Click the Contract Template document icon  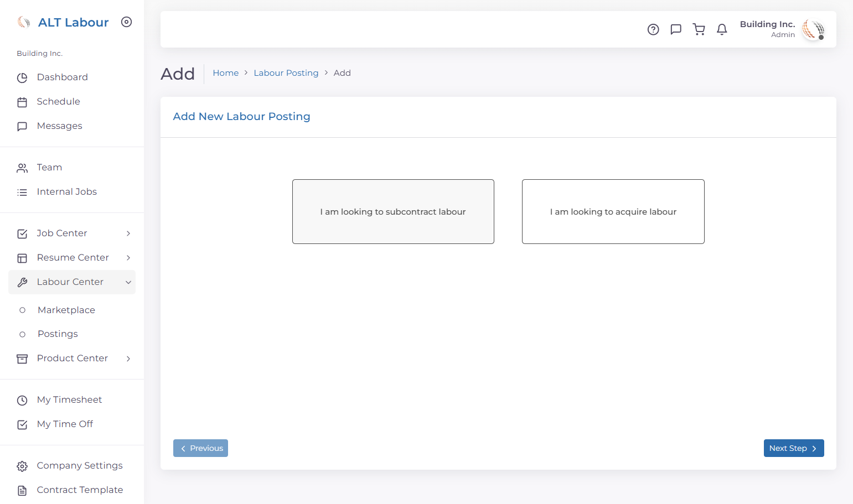[22, 491]
